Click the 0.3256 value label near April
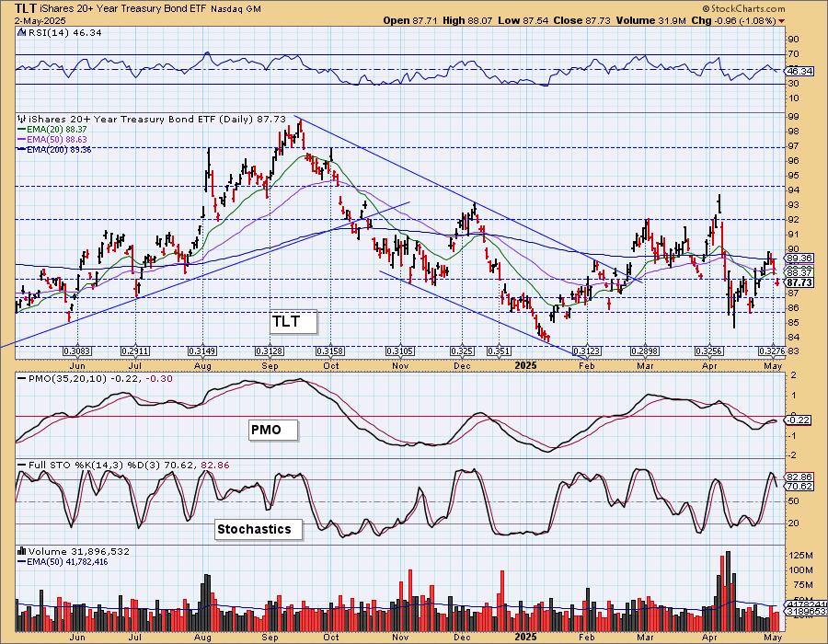The image size is (828, 644). (709, 351)
